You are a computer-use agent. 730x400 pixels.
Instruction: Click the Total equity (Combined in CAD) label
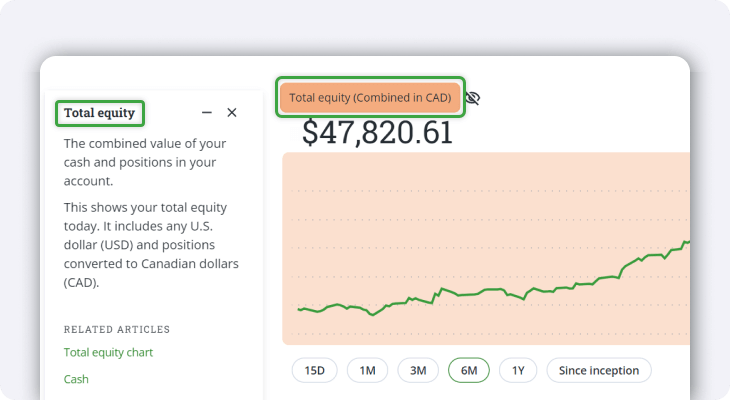(369, 98)
